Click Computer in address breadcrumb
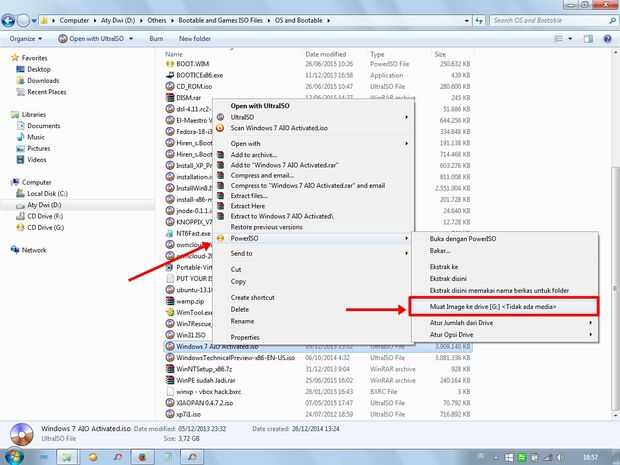This screenshot has width=620, height=465. click(x=74, y=21)
